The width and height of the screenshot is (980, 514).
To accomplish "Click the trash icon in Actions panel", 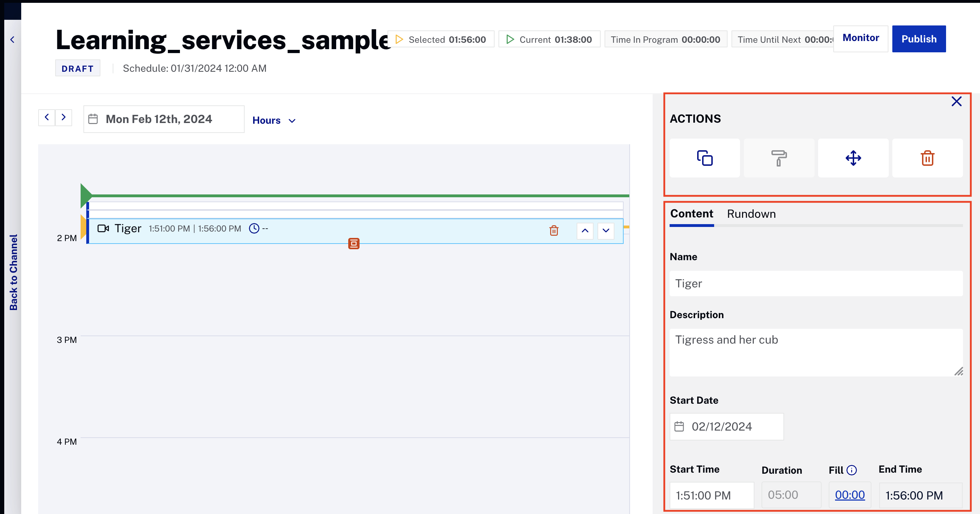I will (x=927, y=158).
